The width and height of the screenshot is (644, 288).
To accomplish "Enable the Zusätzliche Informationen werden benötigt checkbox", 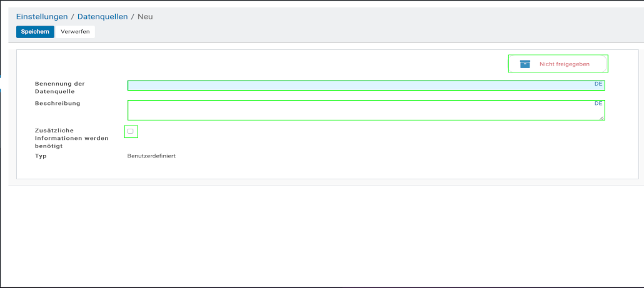I will [131, 131].
